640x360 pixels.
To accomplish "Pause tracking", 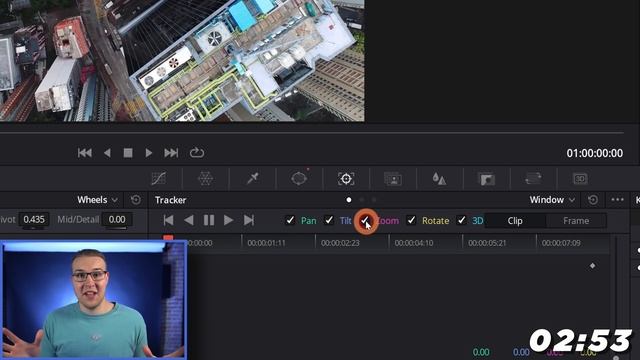I will [x=209, y=220].
